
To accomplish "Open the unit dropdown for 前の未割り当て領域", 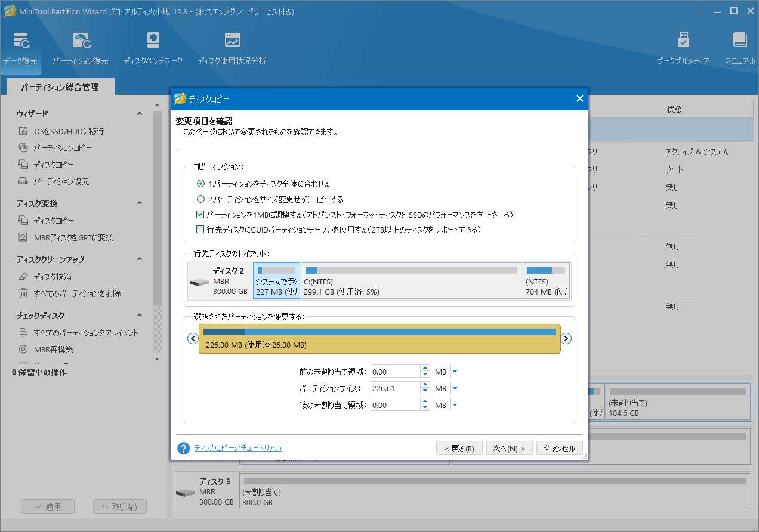I will (x=455, y=372).
